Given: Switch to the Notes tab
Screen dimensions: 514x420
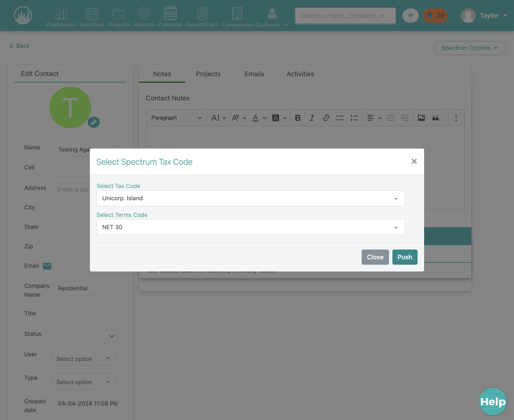Looking at the screenshot, I should [162, 74].
